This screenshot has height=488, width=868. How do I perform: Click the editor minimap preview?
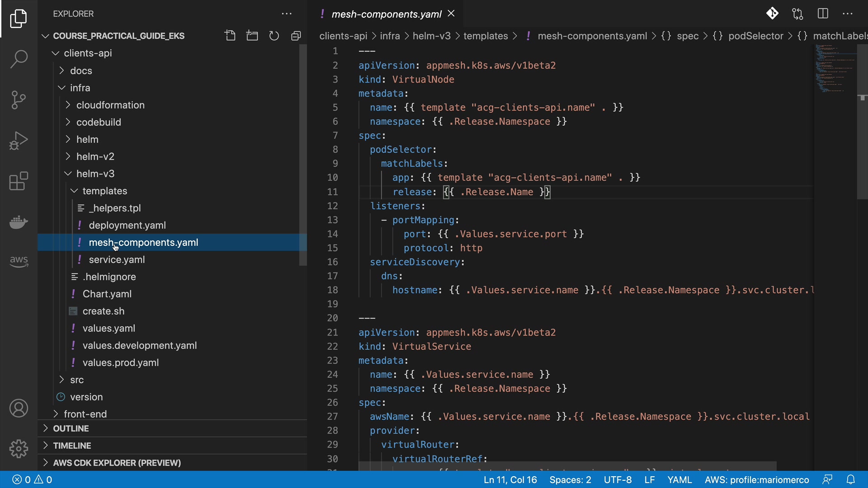pos(835,68)
